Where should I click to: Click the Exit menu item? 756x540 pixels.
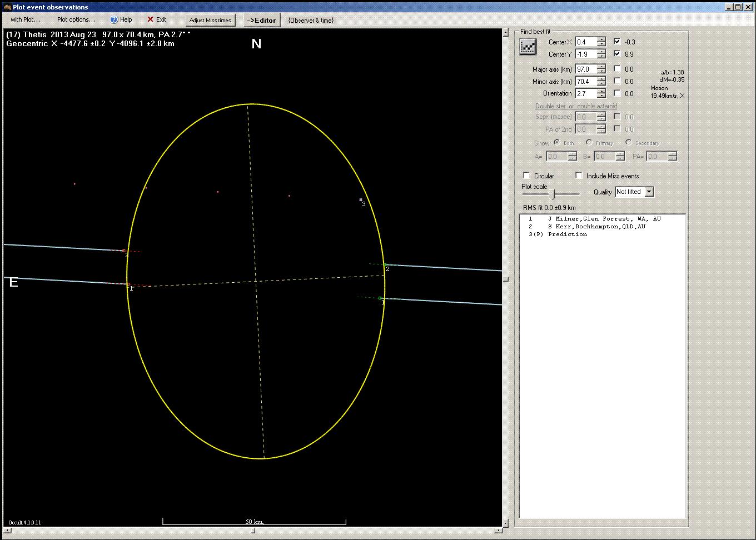[157, 19]
